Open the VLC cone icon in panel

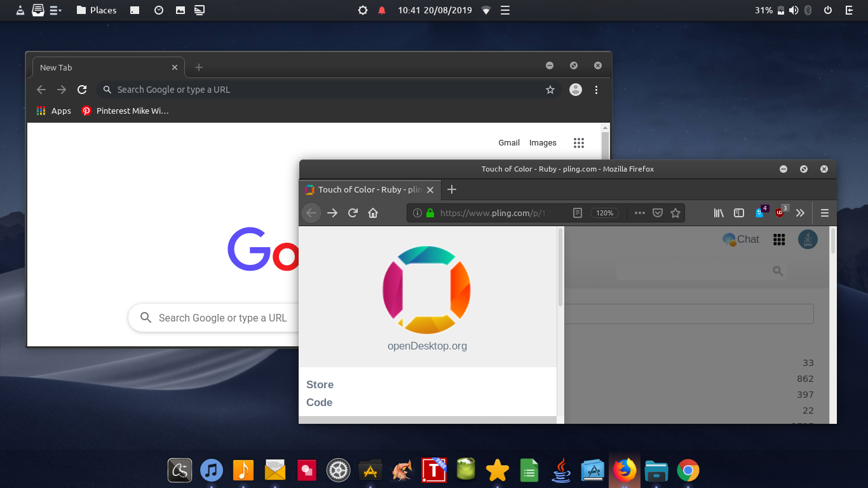click(x=20, y=10)
